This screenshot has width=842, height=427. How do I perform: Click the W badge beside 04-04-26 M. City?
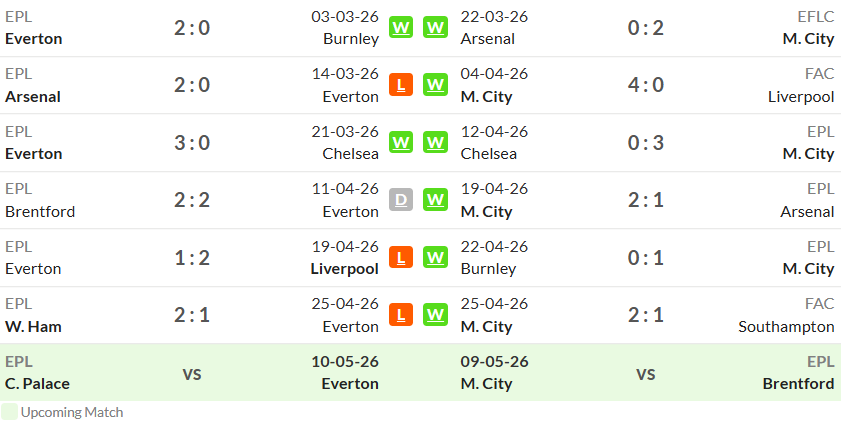pyautogui.click(x=435, y=85)
